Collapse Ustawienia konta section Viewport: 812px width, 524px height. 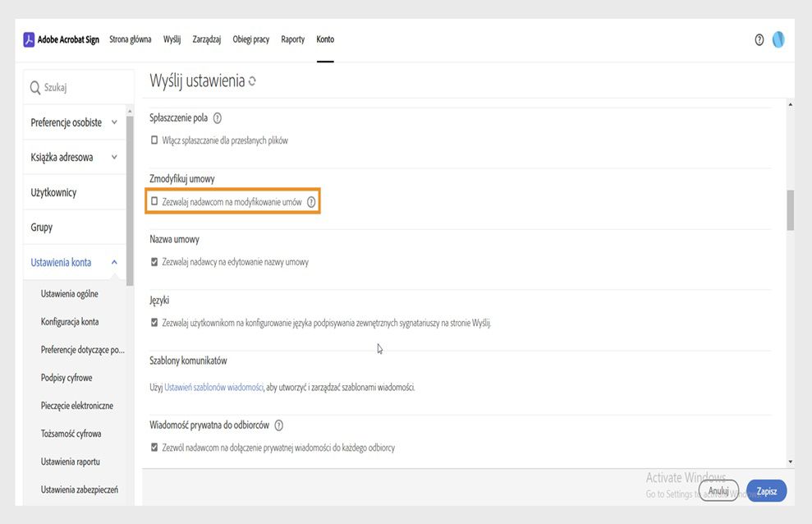pos(114,262)
